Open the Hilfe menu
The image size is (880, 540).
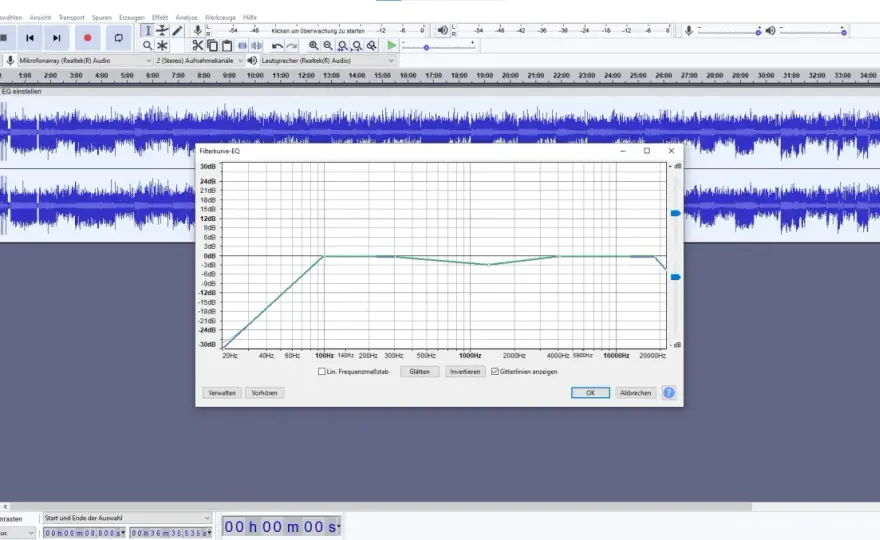tap(250, 17)
